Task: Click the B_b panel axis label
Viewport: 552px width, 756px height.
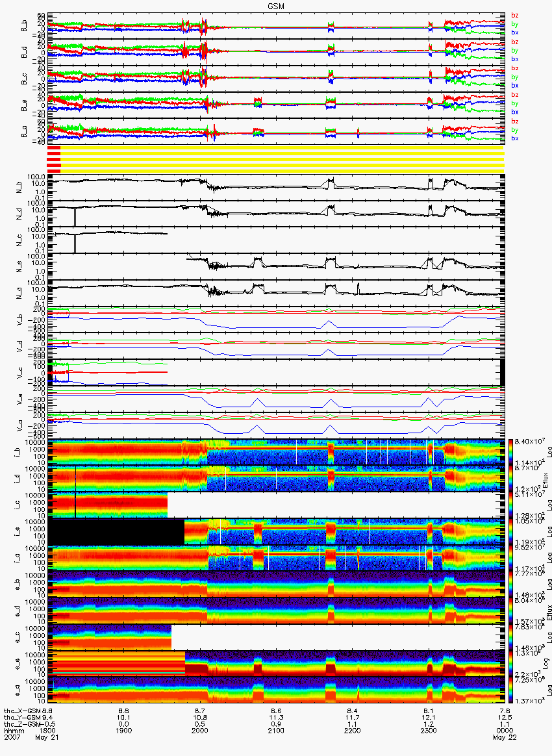Action: tap(24, 26)
